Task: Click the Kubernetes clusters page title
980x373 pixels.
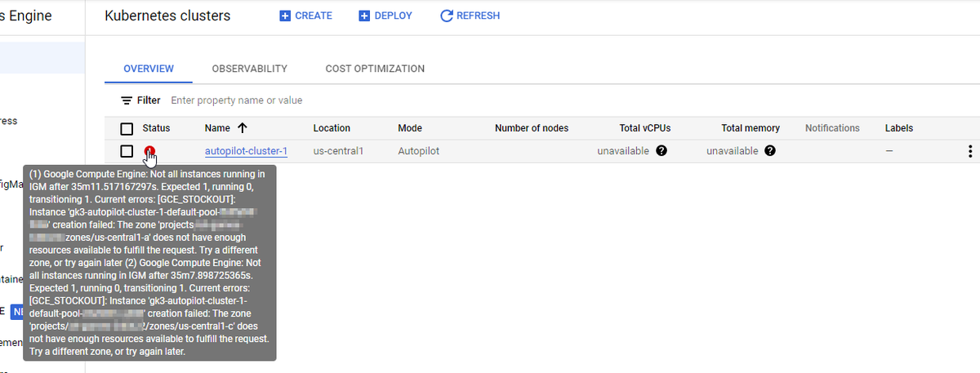Action: click(x=167, y=16)
